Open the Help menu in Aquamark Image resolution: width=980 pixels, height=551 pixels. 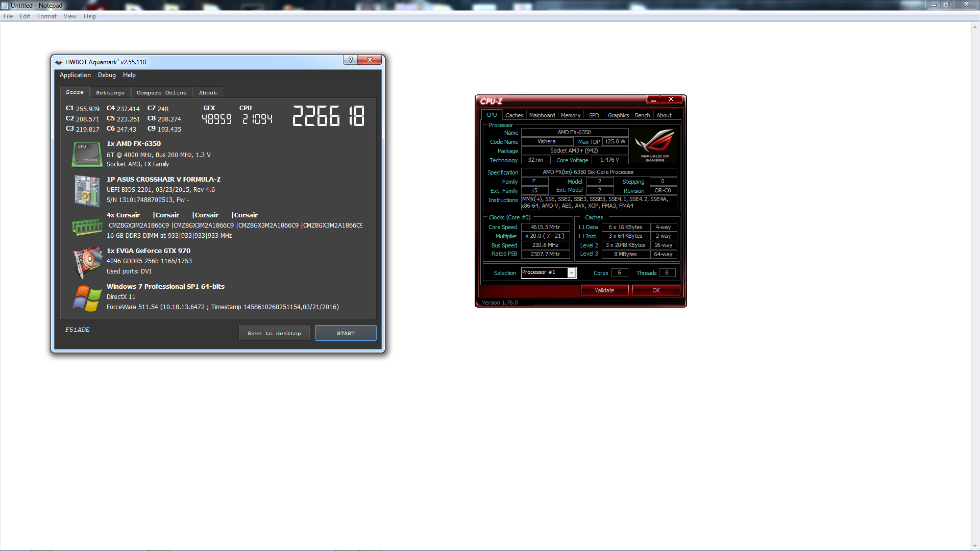coord(129,75)
